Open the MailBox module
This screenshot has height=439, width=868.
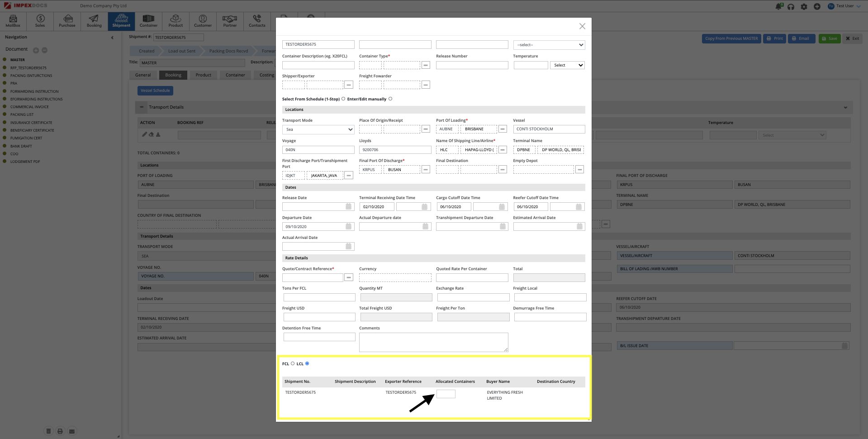pyautogui.click(x=13, y=21)
